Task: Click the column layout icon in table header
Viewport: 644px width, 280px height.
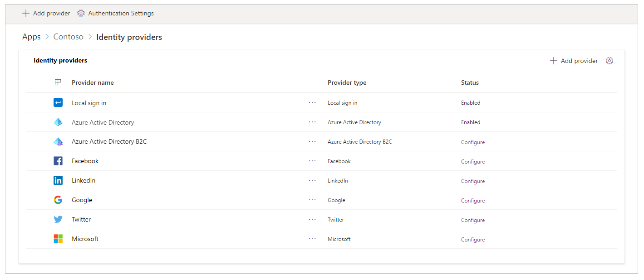Action: point(58,82)
